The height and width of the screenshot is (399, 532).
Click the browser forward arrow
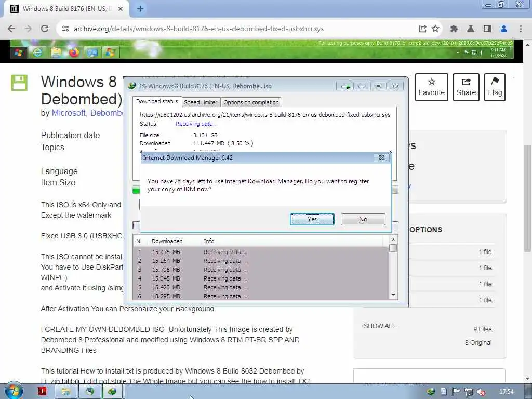(x=28, y=29)
